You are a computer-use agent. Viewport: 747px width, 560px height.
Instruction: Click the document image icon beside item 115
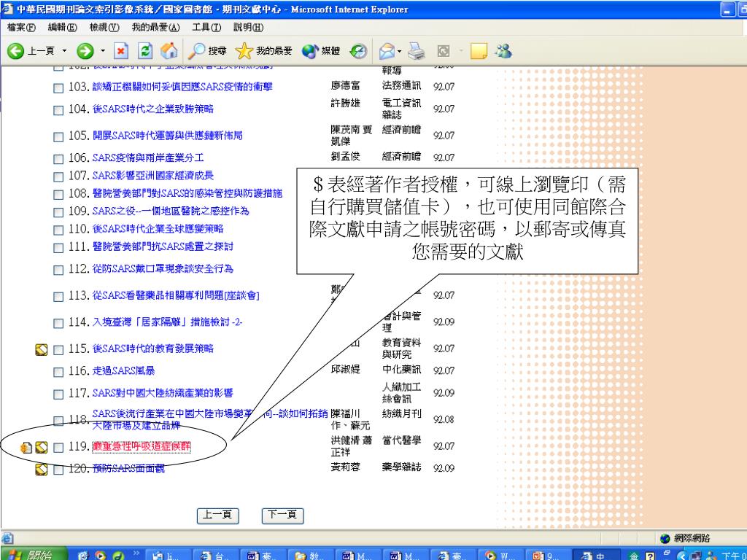pyautogui.click(x=42, y=350)
